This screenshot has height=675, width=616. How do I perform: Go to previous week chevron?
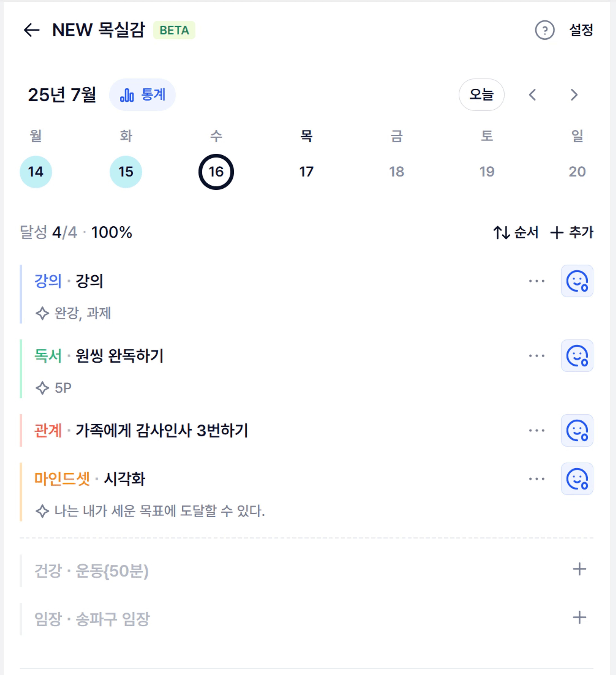(x=532, y=95)
